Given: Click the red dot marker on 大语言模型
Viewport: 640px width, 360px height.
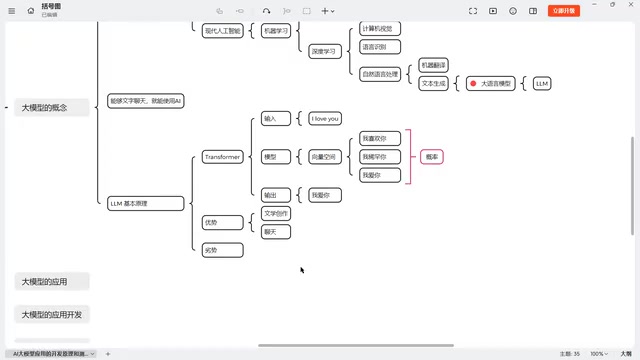Looking at the screenshot, I should (473, 84).
